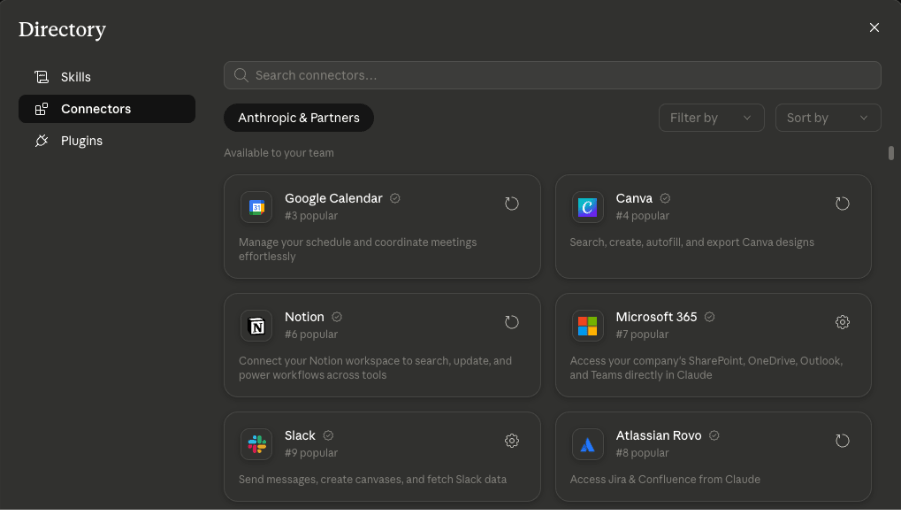
Task: Click the Microsoft 365 app icon
Action: [587, 326]
